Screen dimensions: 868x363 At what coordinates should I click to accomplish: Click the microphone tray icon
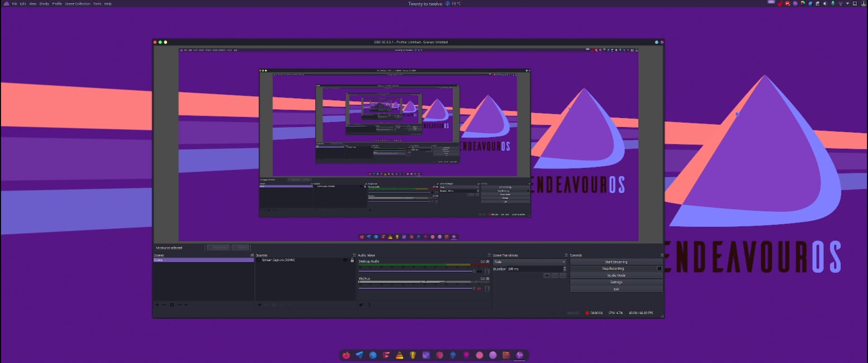[833, 4]
